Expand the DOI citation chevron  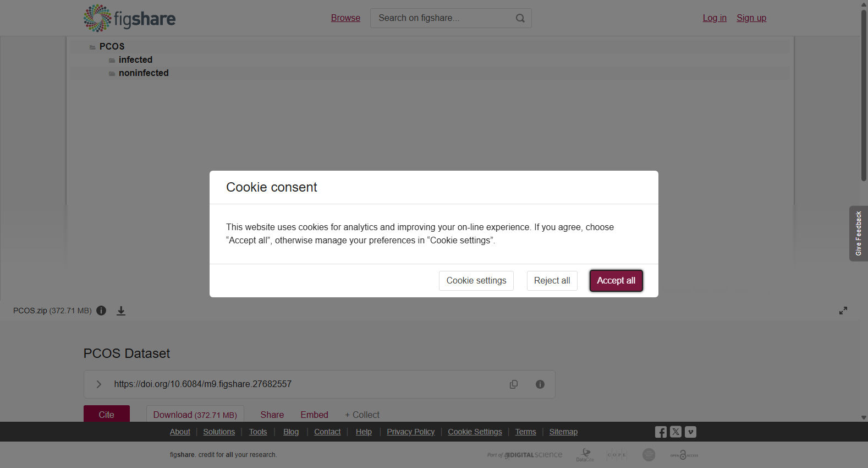99,384
